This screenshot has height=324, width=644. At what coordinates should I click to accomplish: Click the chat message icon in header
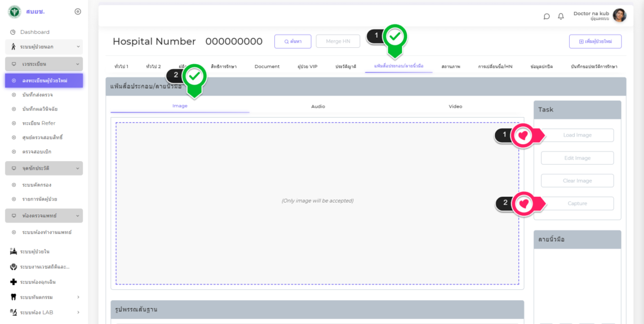(547, 16)
